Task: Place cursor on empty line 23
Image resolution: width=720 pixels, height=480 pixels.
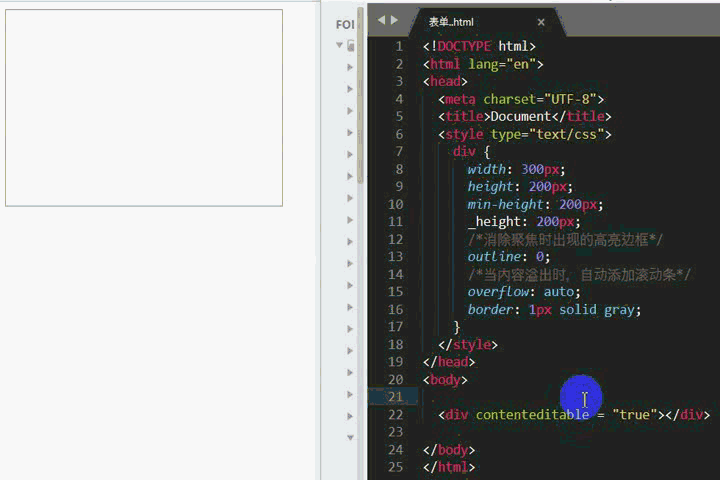Action: click(567, 432)
